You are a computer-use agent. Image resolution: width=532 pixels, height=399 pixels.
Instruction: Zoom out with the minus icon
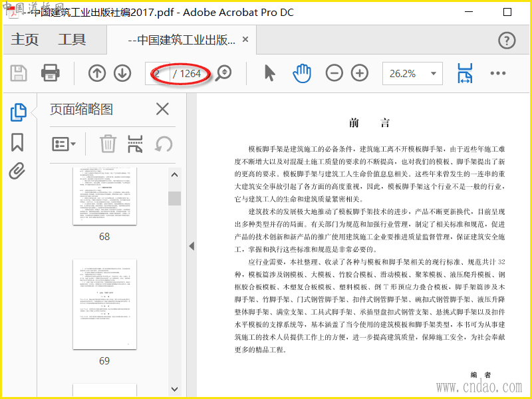(334, 73)
